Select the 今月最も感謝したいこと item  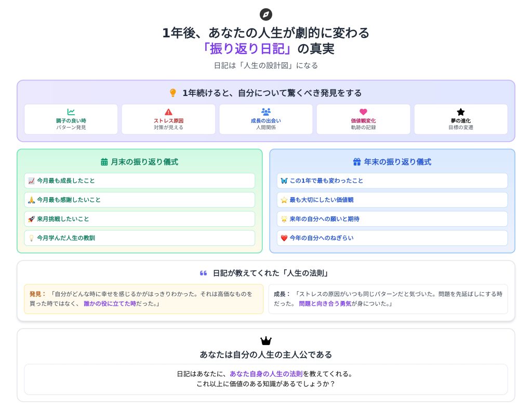[x=139, y=200]
